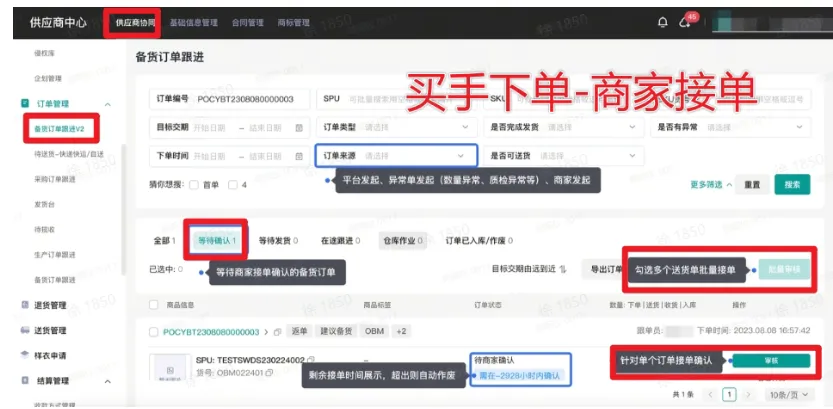
Task: Click the 退货管理 sidebar icon
Action: pos(24,305)
